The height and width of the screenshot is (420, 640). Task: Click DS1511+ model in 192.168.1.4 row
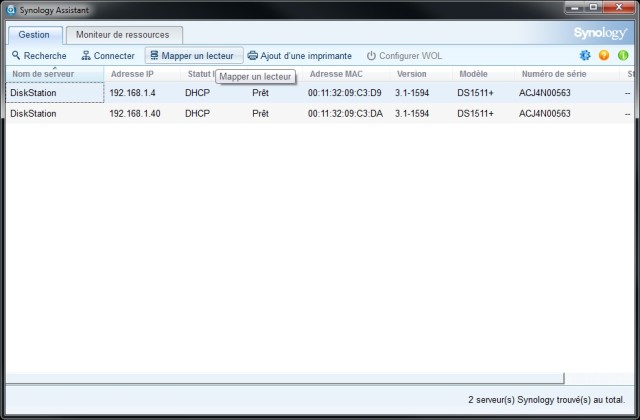coord(475,93)
